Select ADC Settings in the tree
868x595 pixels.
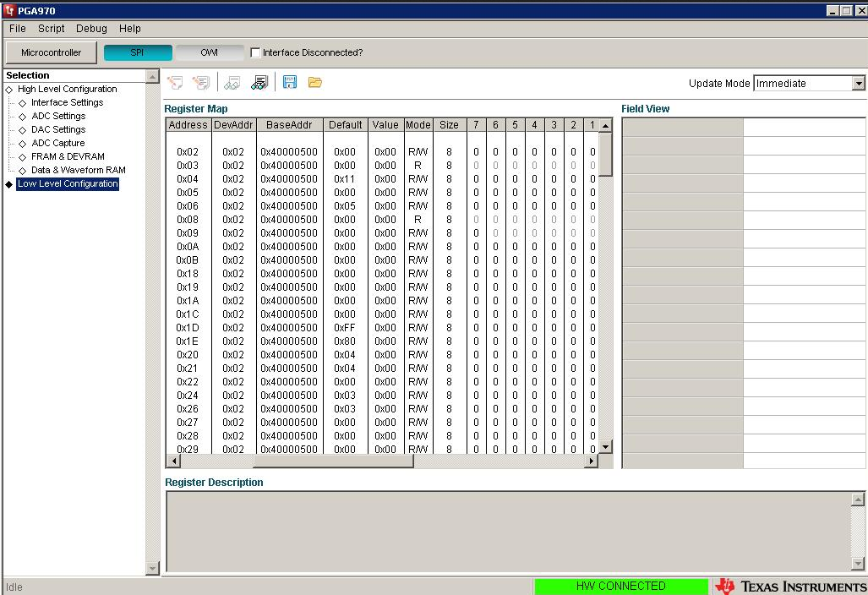coord(58,117)
